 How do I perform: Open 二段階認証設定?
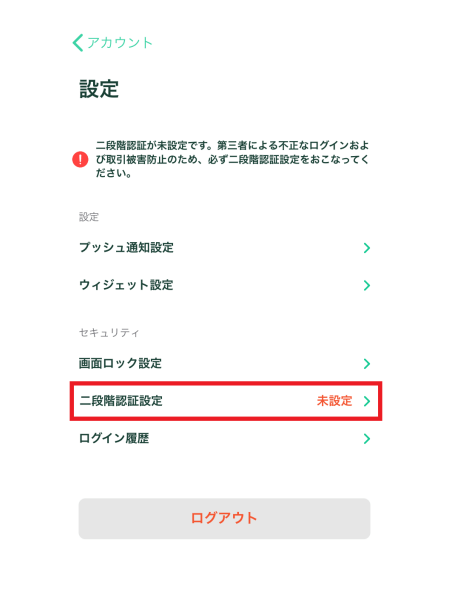(x=226, y=401)
